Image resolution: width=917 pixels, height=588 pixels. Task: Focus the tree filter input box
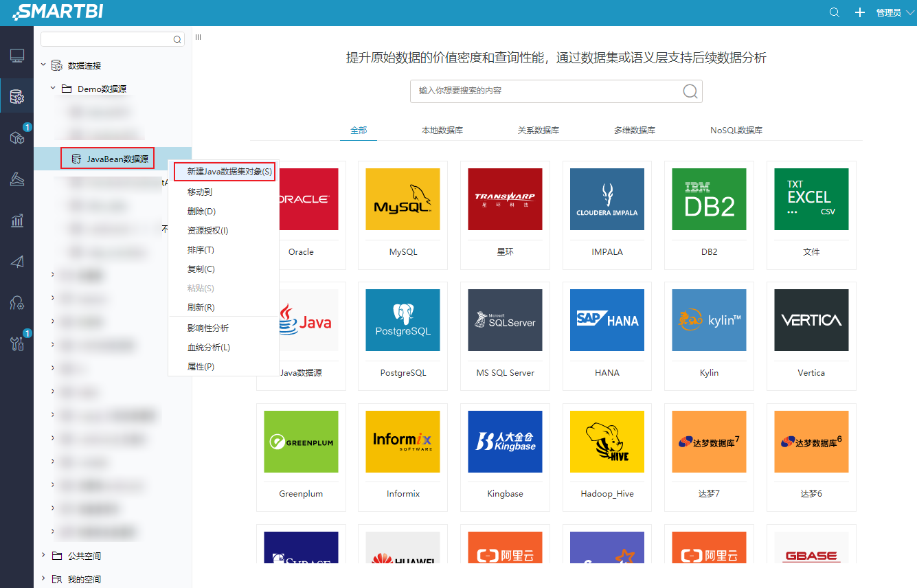point(113,39)
